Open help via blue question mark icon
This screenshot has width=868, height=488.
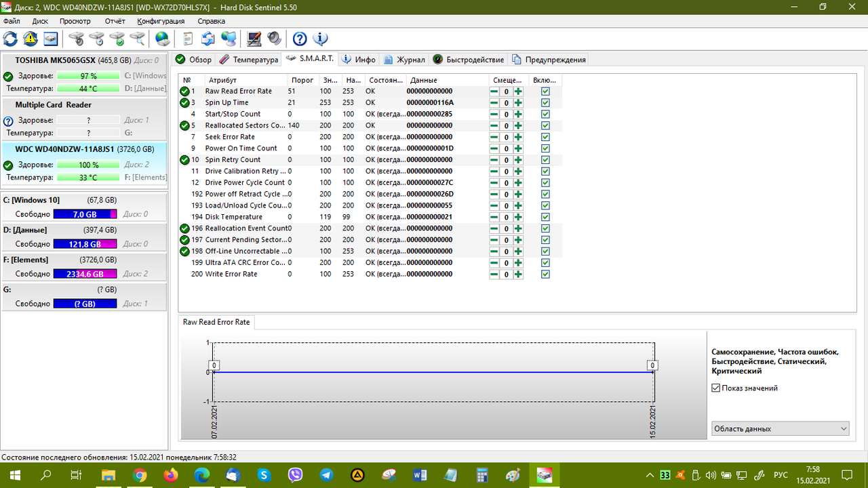300,39
